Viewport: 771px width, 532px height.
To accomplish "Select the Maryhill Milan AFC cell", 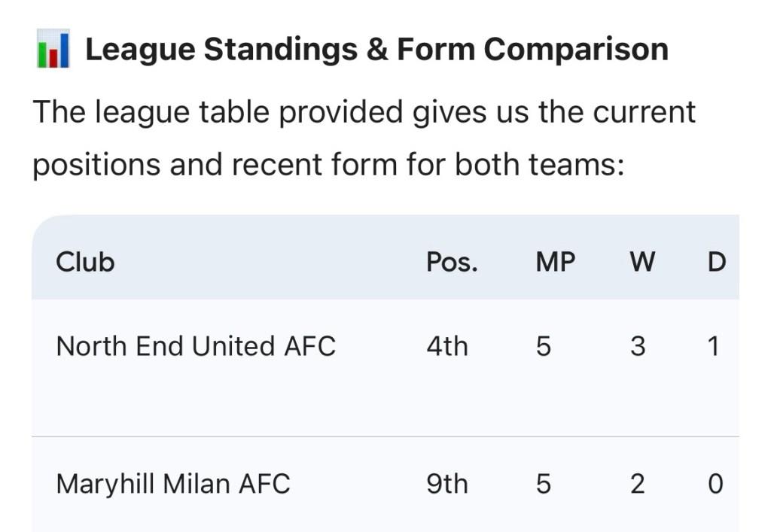I will [x=173, y=484].
